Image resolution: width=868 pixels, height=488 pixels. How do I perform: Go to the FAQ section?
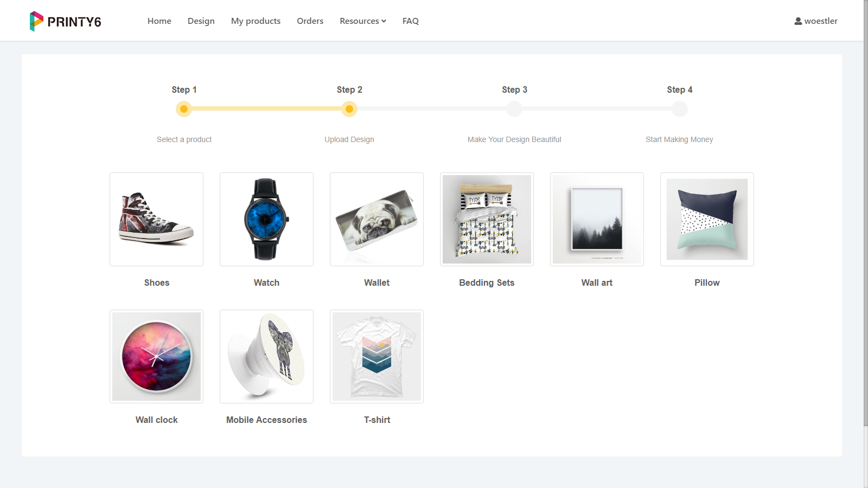411,21
